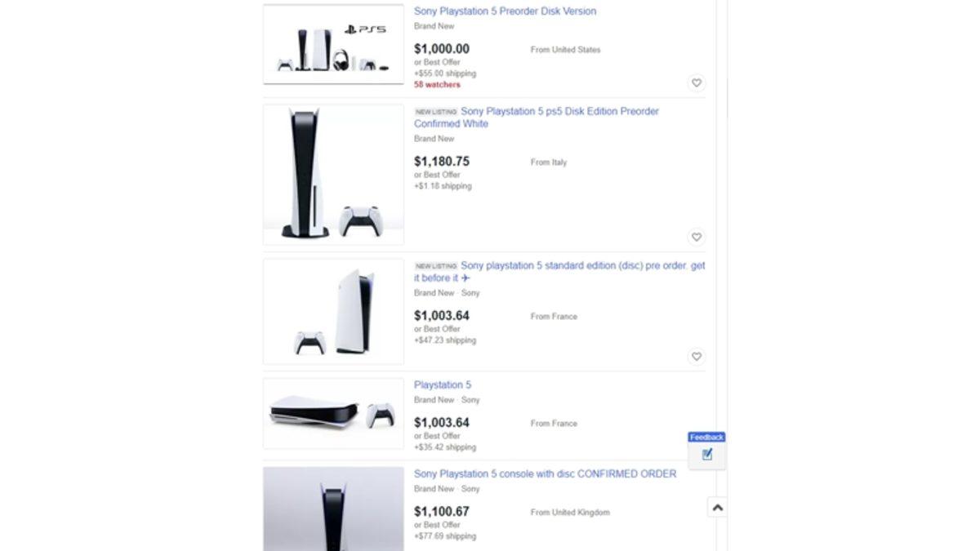Open the Feedback pencil icon
Image resolution: width=980 pixels, height=551 pixels.
click(706, 454)
